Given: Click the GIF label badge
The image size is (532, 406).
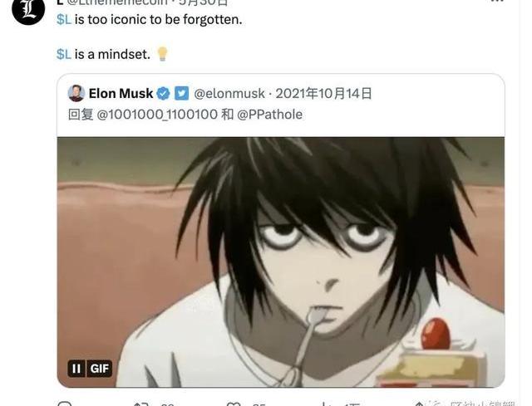Looking at the screenshot, I should pyautogui.click(x=100, y=369).
